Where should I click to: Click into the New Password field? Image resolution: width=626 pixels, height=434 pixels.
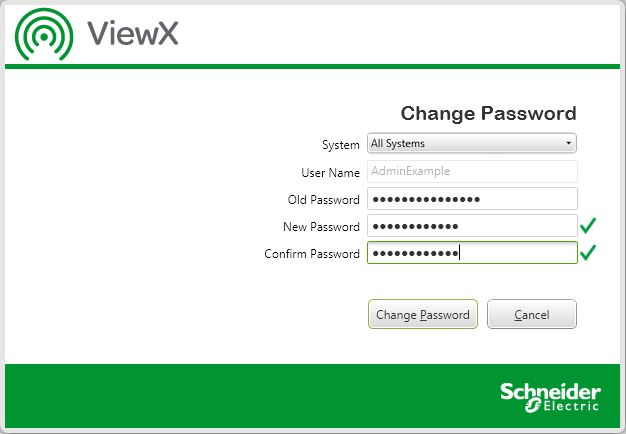point(472,226)
